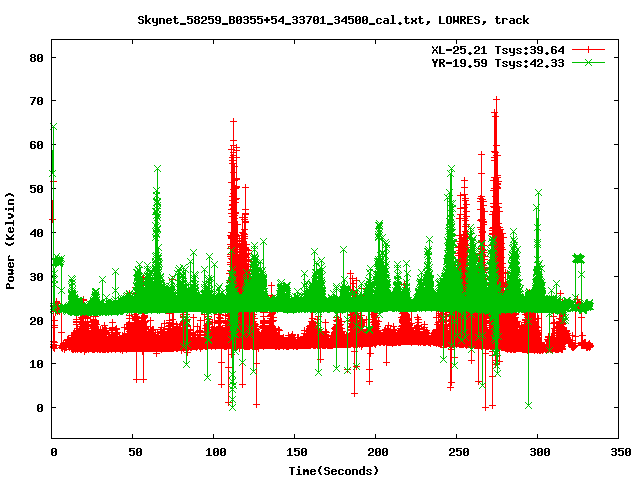Click the y-axis tick label 70
The image size is (640, 480).
(36, 101)
